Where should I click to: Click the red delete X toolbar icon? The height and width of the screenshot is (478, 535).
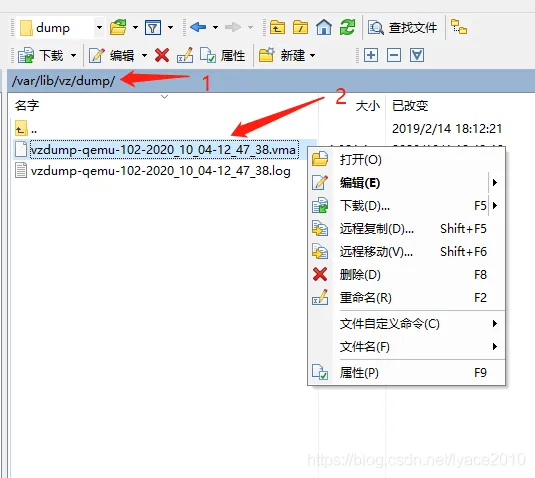(x=162, y=55)
